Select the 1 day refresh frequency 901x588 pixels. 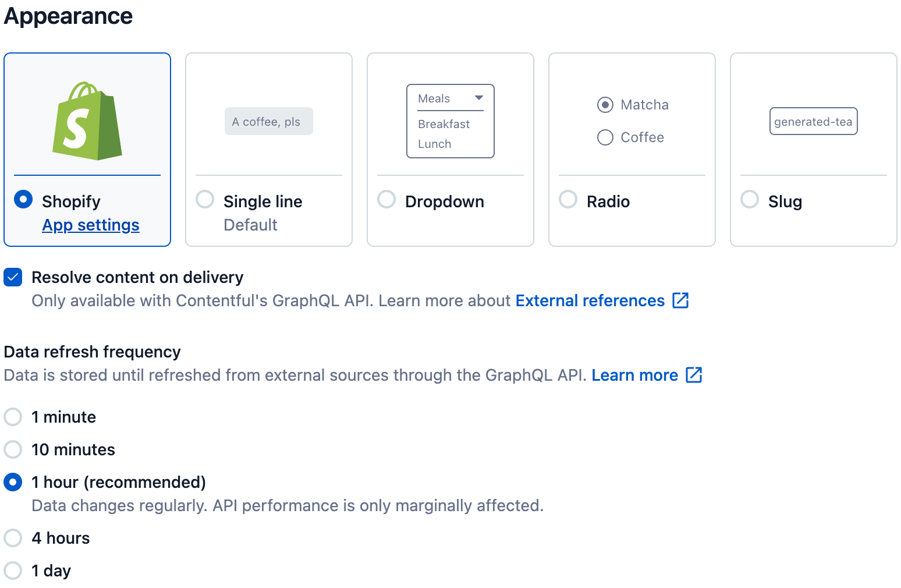(13, 571)
